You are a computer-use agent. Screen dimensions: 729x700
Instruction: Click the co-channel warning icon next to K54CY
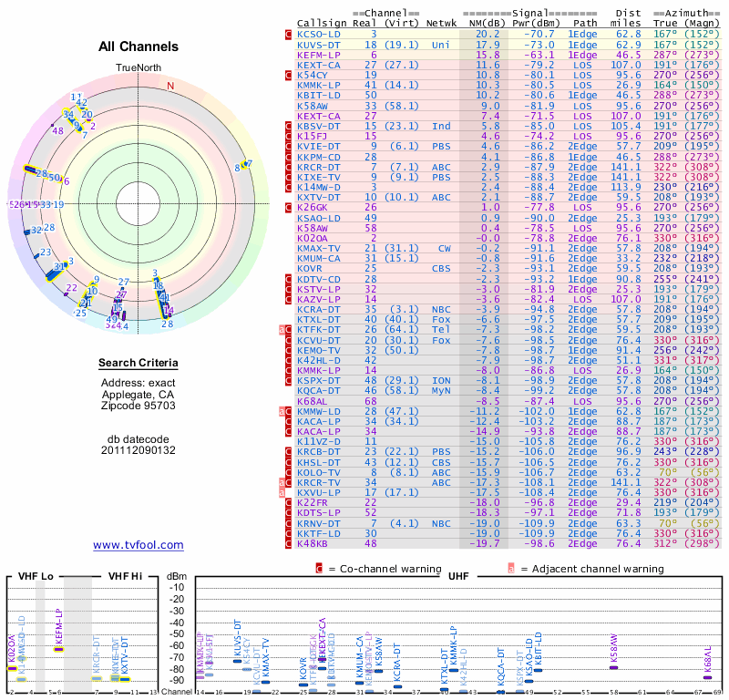coord(289,75)
